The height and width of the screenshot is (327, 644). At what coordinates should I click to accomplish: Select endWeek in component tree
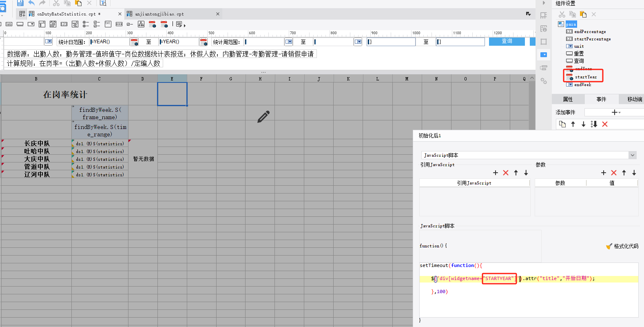click(x=582, y=85)
